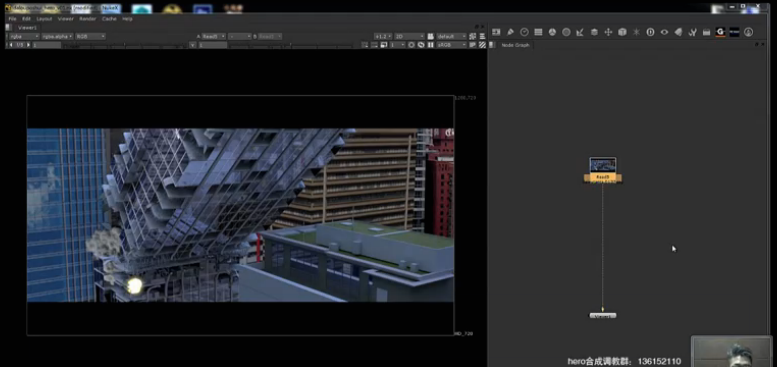Open the Help menu
777x390 pixels.
point(127,19)
